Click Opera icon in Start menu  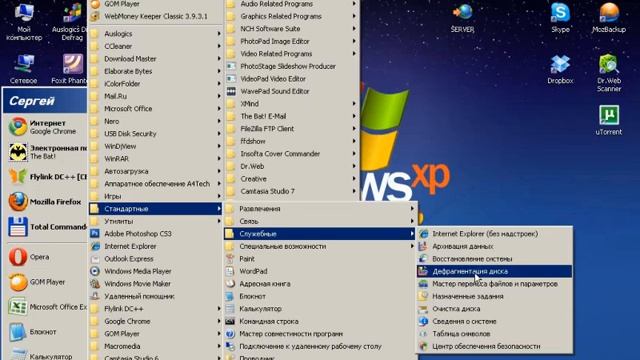click(18, 257)
